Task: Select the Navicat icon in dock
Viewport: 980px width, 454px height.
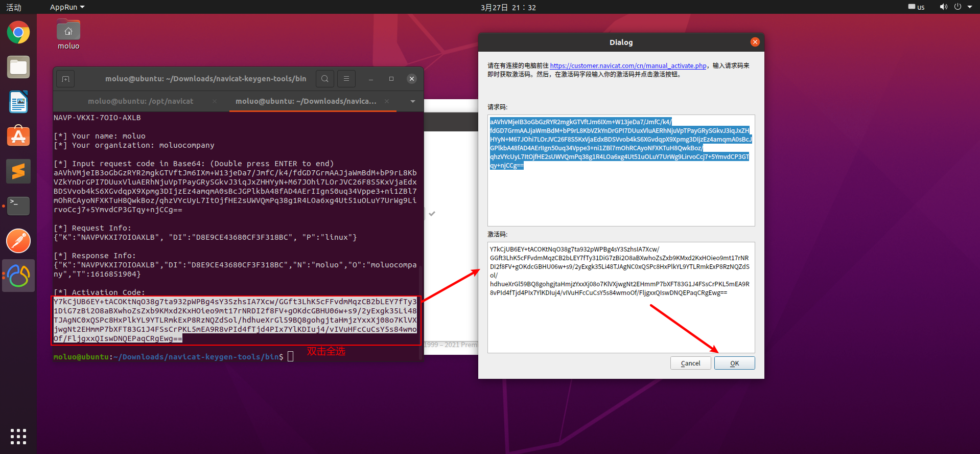Action: point(18,276)
